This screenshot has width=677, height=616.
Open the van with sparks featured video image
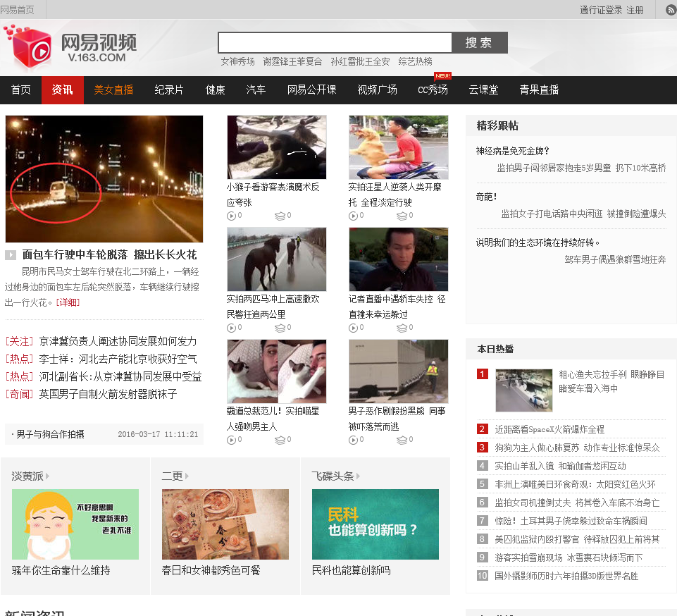(104, 179)
